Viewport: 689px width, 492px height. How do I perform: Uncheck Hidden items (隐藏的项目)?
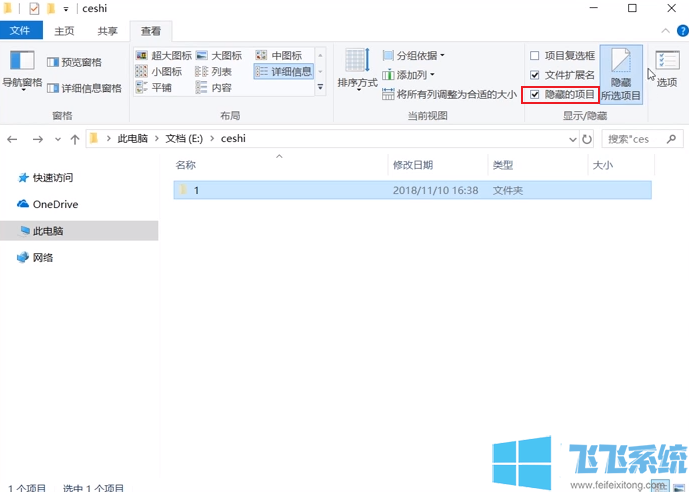[562, 94]
